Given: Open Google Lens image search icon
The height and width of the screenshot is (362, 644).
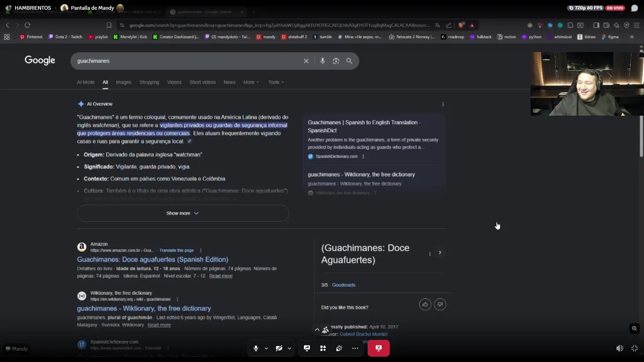Looking at the screenshot, I should (x=336, y=61).
